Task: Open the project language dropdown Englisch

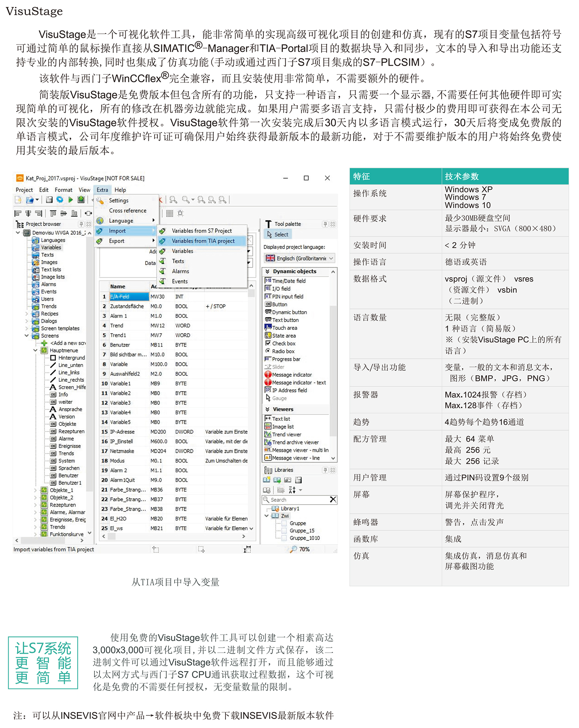Action: [x=300, y=258]
